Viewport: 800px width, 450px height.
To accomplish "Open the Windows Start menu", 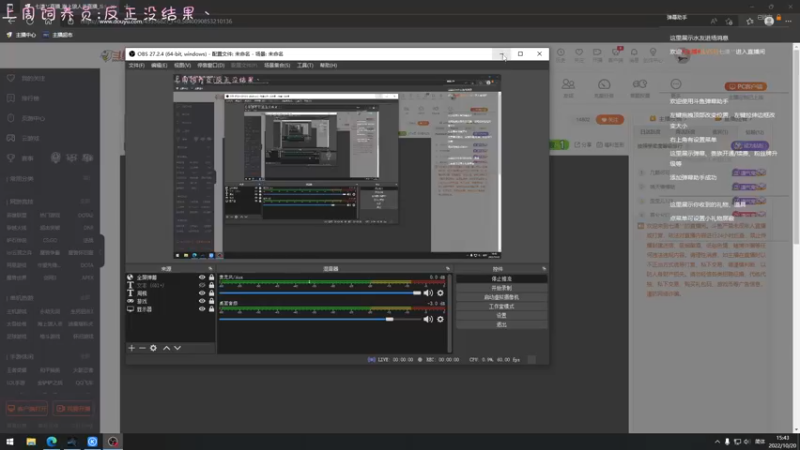I will (10, 442).
